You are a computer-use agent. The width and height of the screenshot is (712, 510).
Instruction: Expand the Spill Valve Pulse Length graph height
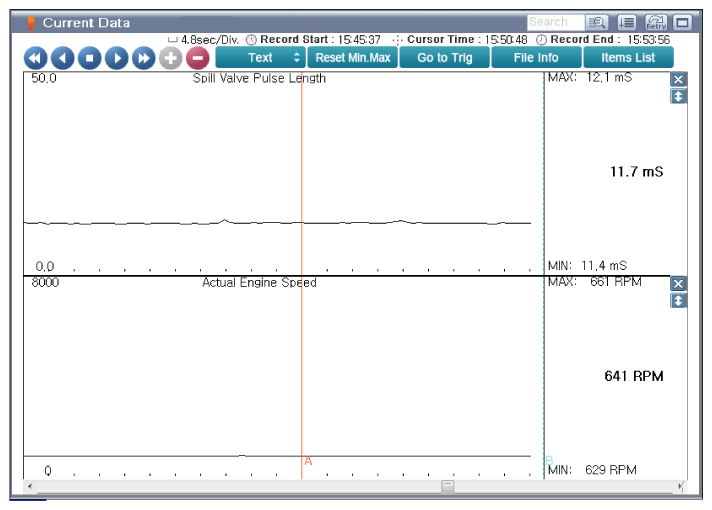678,96
